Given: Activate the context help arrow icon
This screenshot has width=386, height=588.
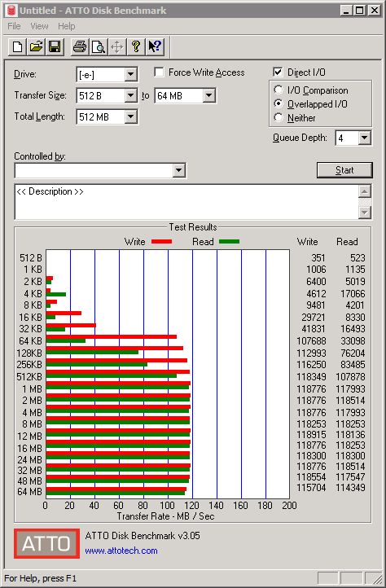Looking at the screenshot, I should pyautogui.click(x=155, y=47).
